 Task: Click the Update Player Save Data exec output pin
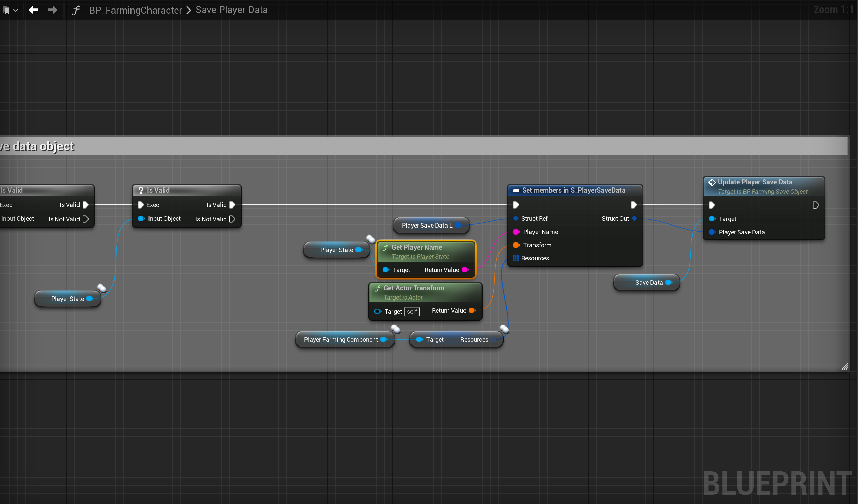[816, 205]
